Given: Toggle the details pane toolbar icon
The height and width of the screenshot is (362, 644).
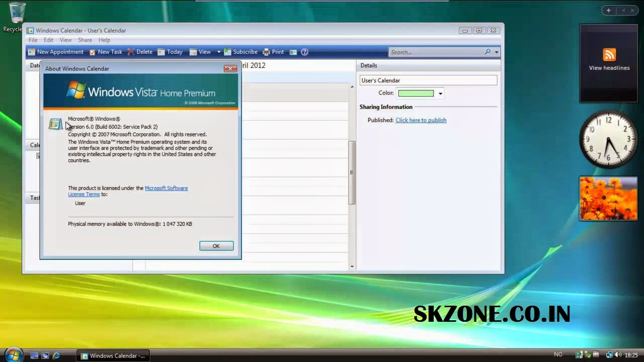Looking at the screenshot, I should 293,52.
